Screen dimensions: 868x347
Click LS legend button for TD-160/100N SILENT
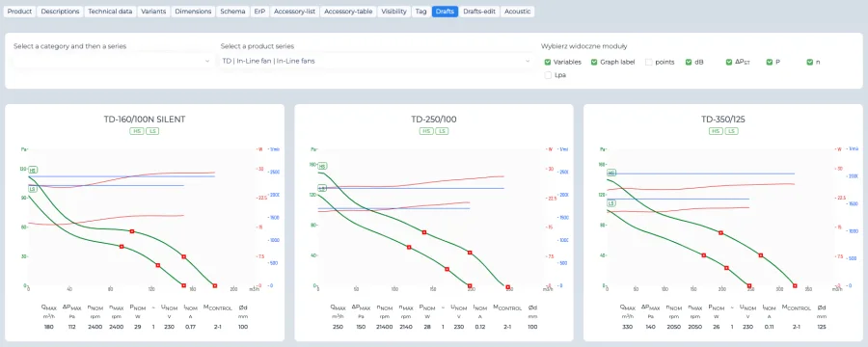tap(152, 131)
